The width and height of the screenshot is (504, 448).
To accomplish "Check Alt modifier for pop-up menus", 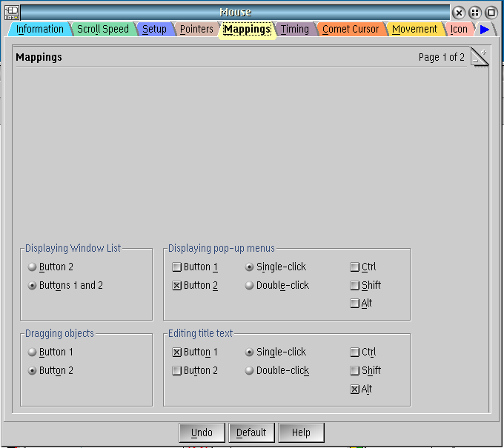I will (x=361, y=303).
